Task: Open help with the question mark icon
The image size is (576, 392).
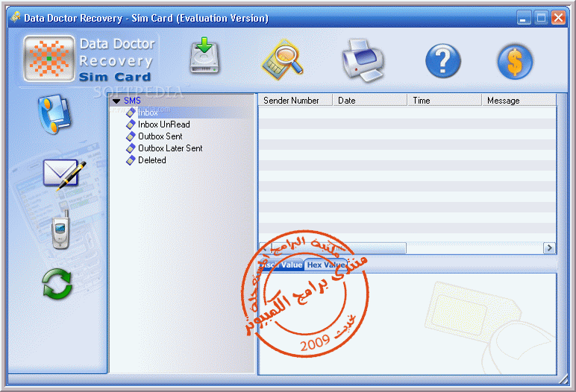Action: (x=443, y=60)
